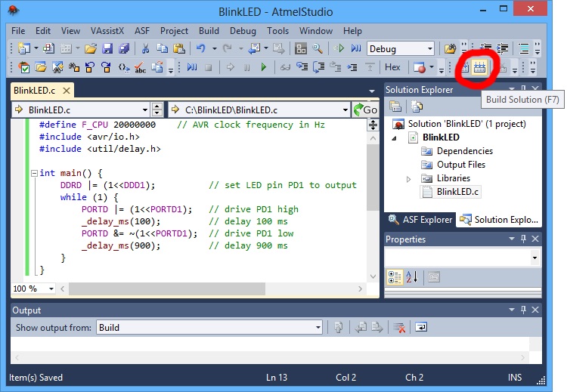Expand the Libraries tree node
The image size is (567, 392).
(409, 179)
